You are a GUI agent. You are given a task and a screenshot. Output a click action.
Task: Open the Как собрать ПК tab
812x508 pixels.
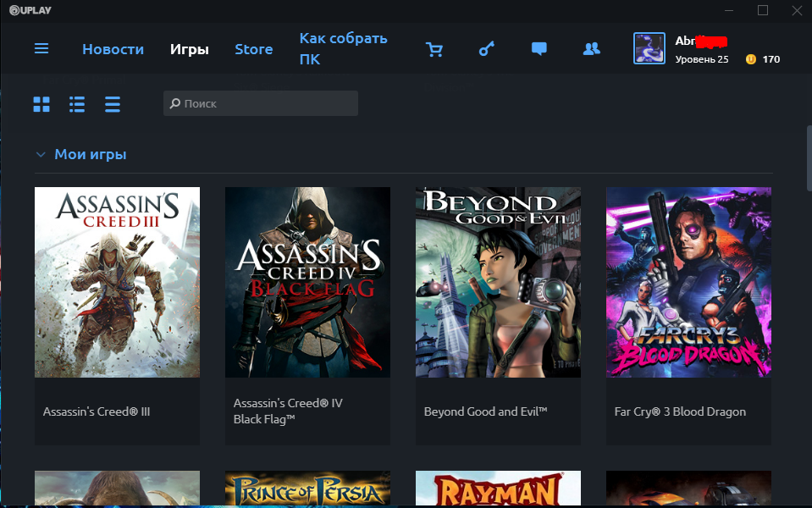pyautogui.click(x=343, y=48)
